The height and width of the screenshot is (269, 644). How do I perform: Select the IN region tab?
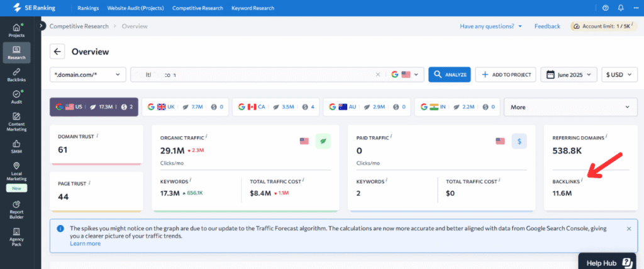(458, 107)
